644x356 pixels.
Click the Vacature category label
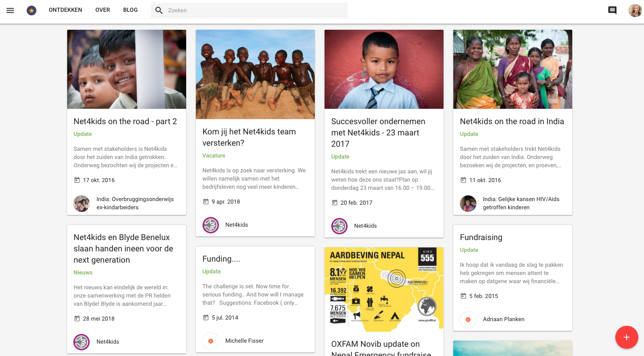pos(214,155)
